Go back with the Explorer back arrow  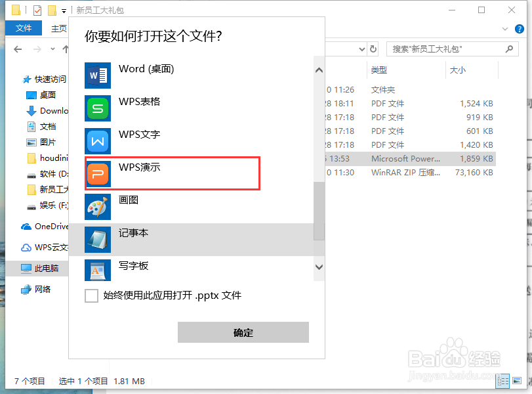[x=18, y=49]
